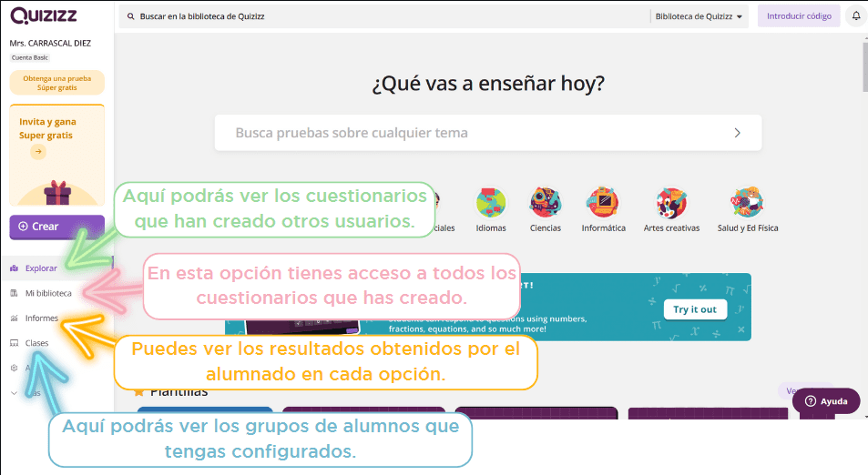This screenshot has width=868, height=475.
Task: Submit search with the right chevron arrow
Action: click(x=738, y=133)
